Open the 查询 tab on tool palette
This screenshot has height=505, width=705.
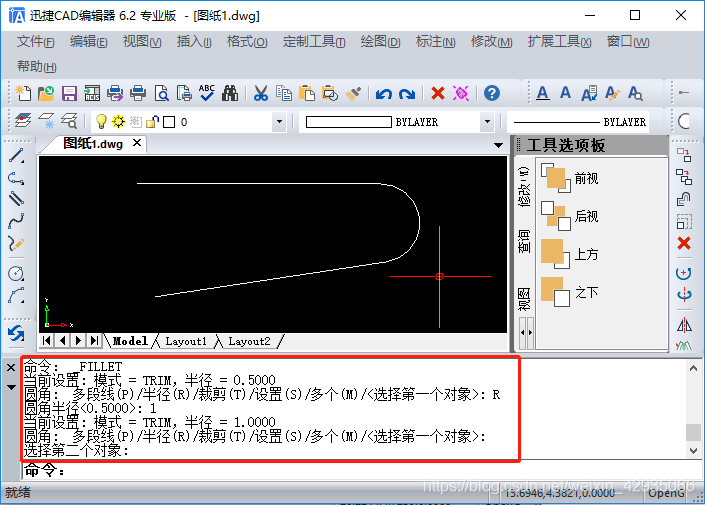pyautogui.click(x=524, y=241)
